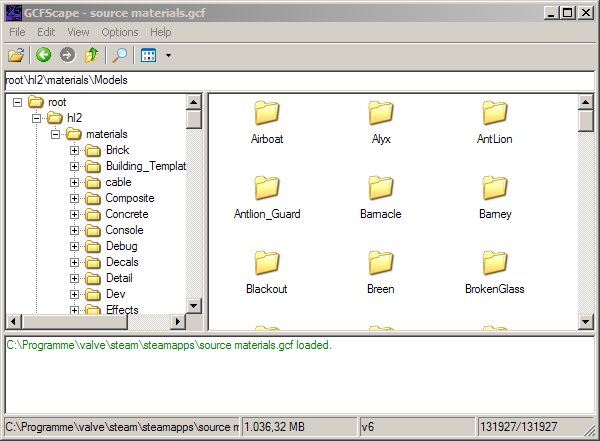
Task: Select the AntLion folder icon
Action: (495, 113)
